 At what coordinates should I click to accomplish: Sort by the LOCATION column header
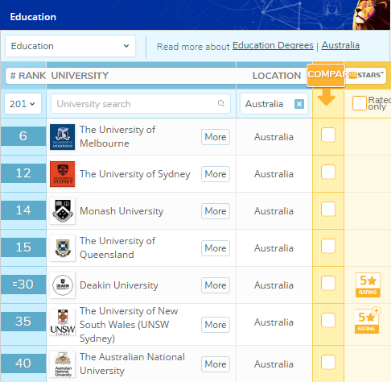277,76
